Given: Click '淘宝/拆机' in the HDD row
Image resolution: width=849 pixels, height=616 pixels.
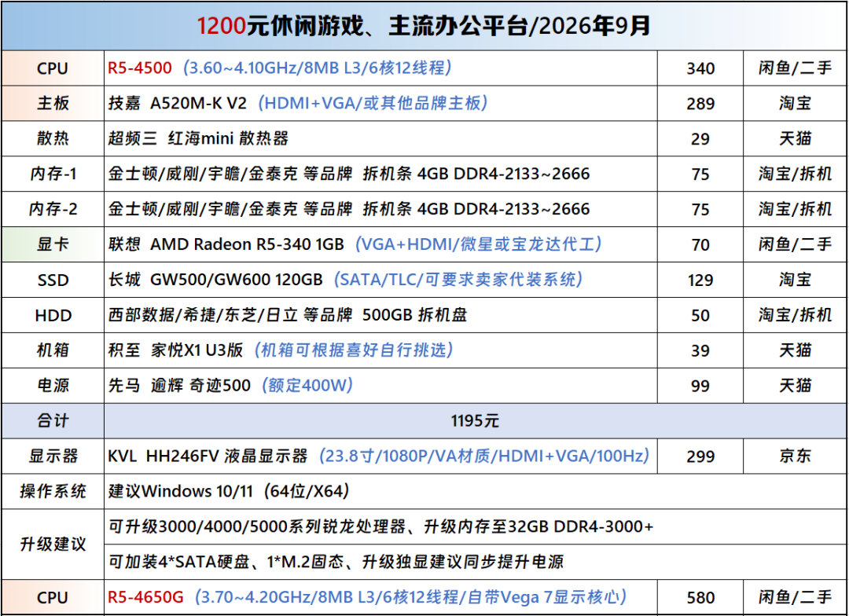Looking at the screenshot, I should pyautogui.click(x=795, y=314).
